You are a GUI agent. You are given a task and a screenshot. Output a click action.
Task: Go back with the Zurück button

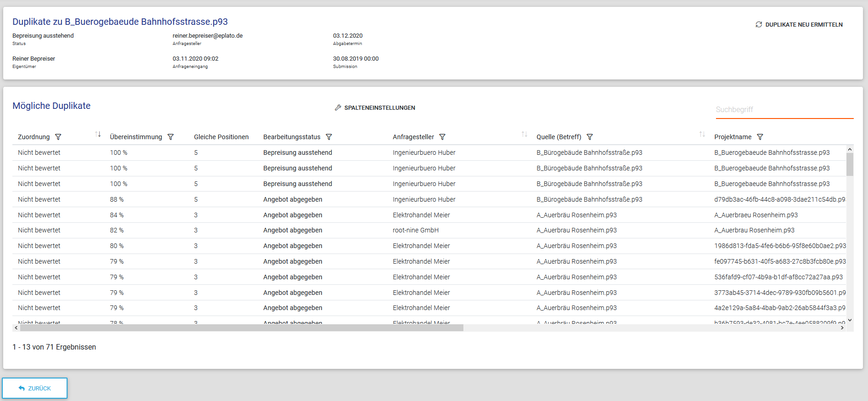coord(35,388)
